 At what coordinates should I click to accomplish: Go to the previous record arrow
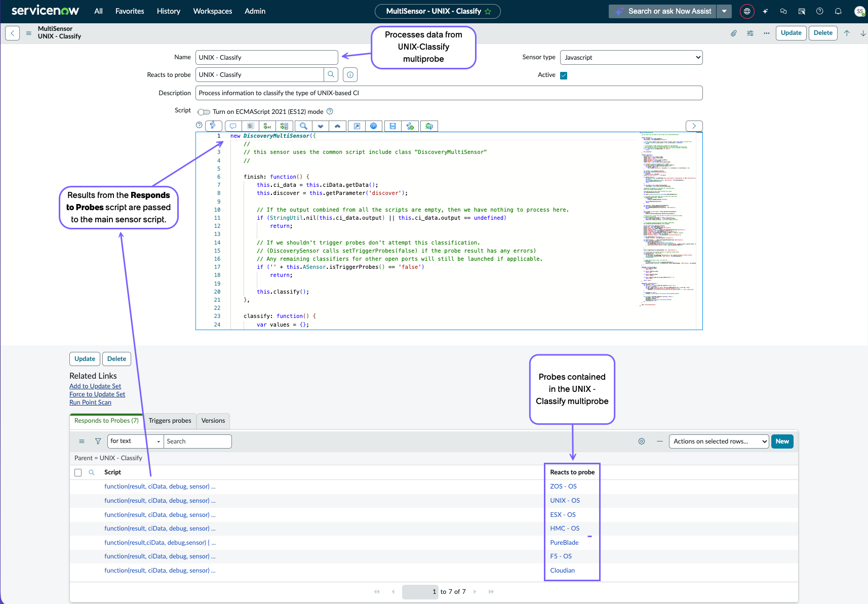tap(847, 33)
